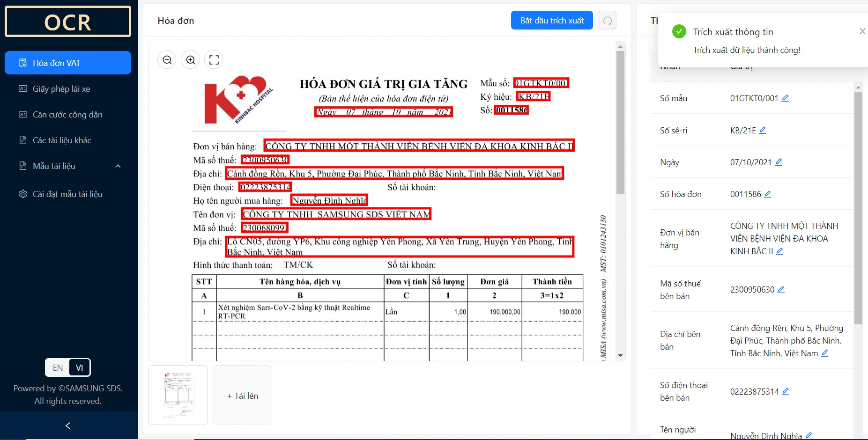Zoom out the invoice preview
Image resolution: width=868 pixels, height=440 pixels.
click(x=167, y=60)
